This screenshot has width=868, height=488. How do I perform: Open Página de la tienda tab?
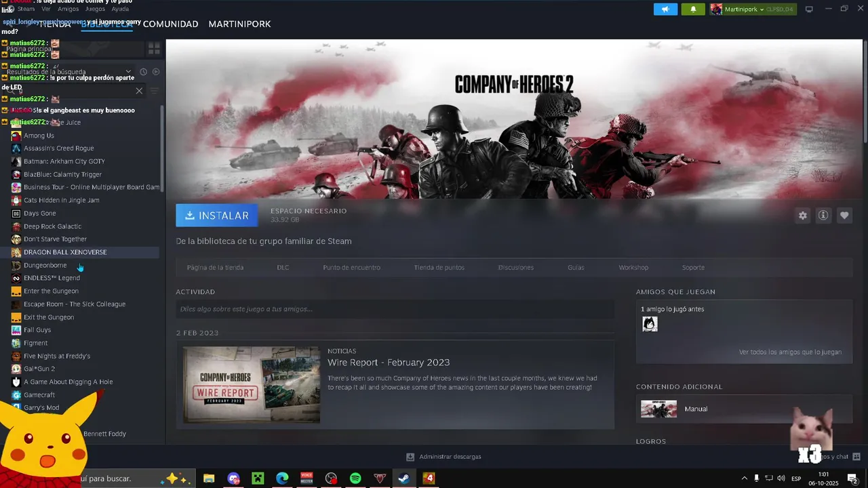215,268
